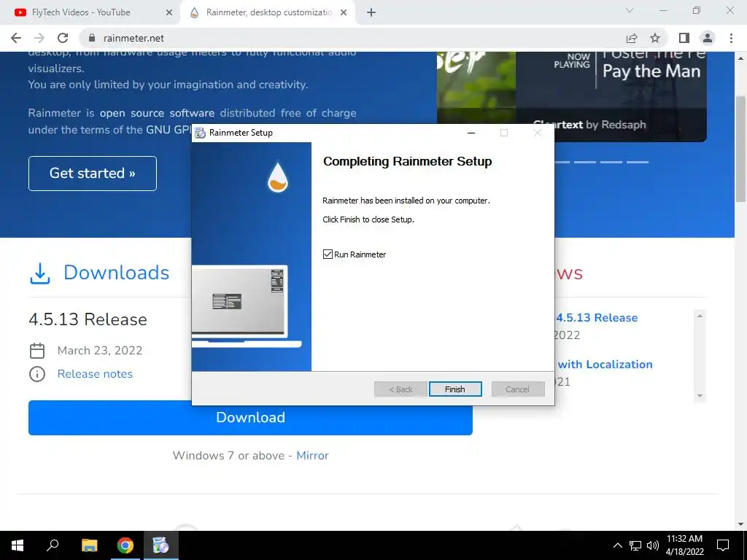This screenshot has height=560, width=747.
Task: View site info via lock icon
Action: click(x=93, y=38)
